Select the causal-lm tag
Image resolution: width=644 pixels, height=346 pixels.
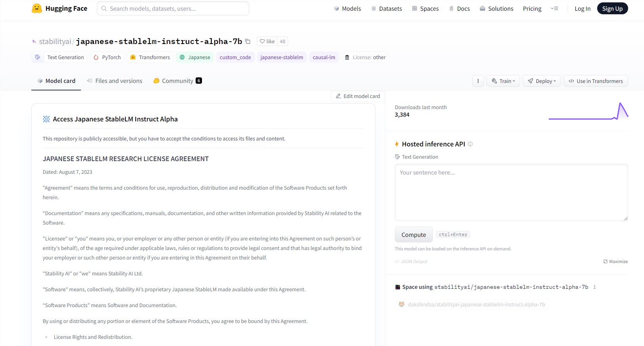coord(324,57)
